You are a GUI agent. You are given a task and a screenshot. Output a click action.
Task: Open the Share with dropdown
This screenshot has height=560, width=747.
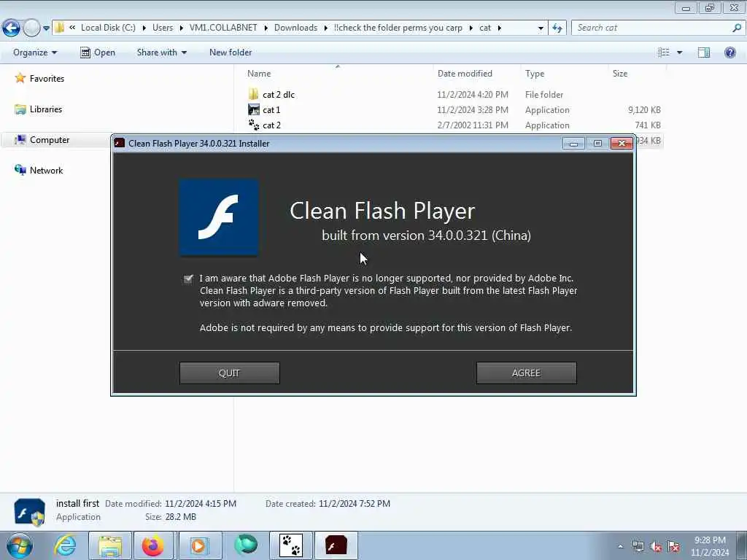click(x=161, y=52)
